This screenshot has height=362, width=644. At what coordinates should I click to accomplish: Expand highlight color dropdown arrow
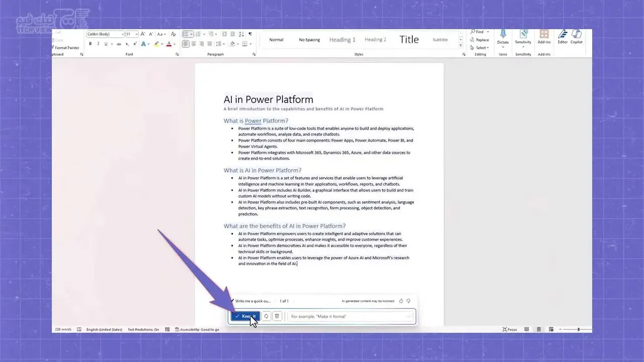(x=162, y=44)
